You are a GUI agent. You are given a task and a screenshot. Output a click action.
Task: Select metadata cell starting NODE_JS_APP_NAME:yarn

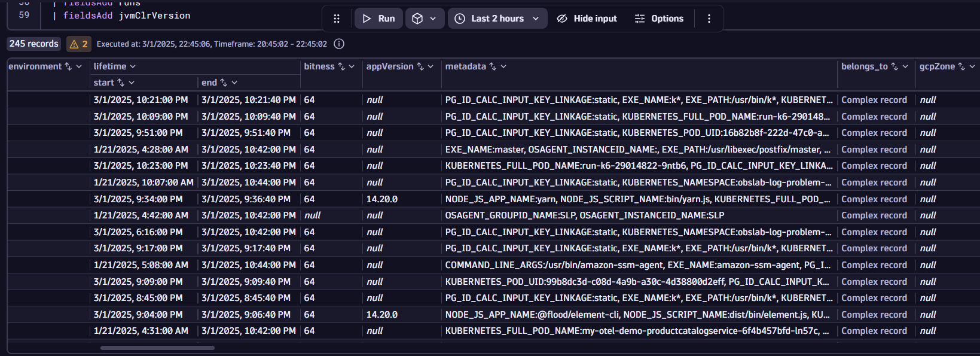[x=638, y=199]
